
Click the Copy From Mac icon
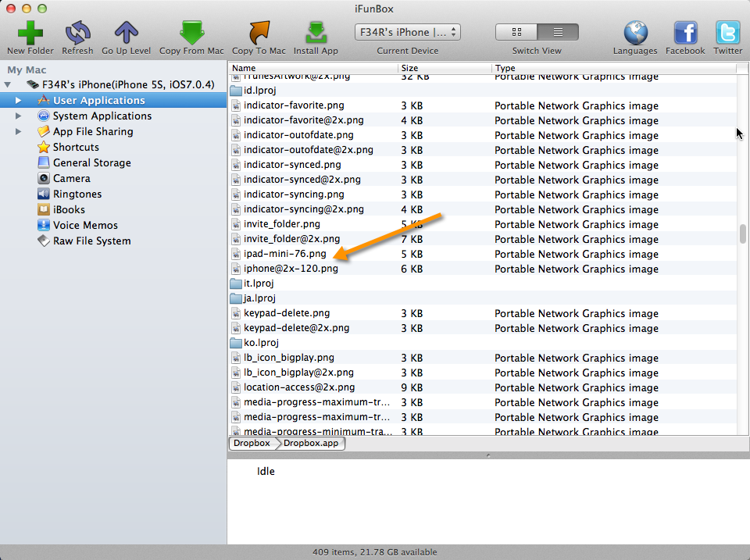tap(192, 33)
